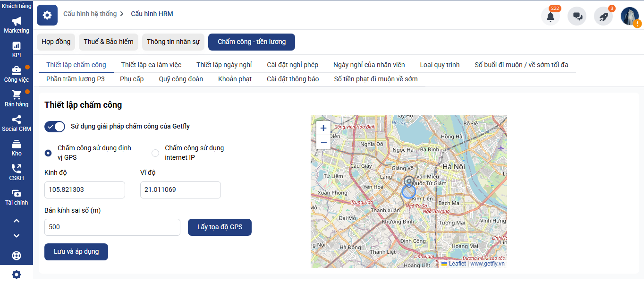Expand sidebar menu with down chevron
The width and height of the screenshot is (644, 284).
(17, 235)
